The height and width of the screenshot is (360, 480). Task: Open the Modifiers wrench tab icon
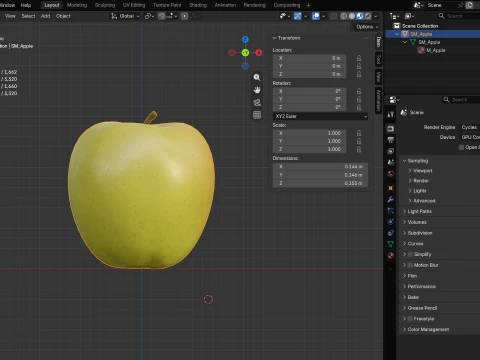click(391, 199)
